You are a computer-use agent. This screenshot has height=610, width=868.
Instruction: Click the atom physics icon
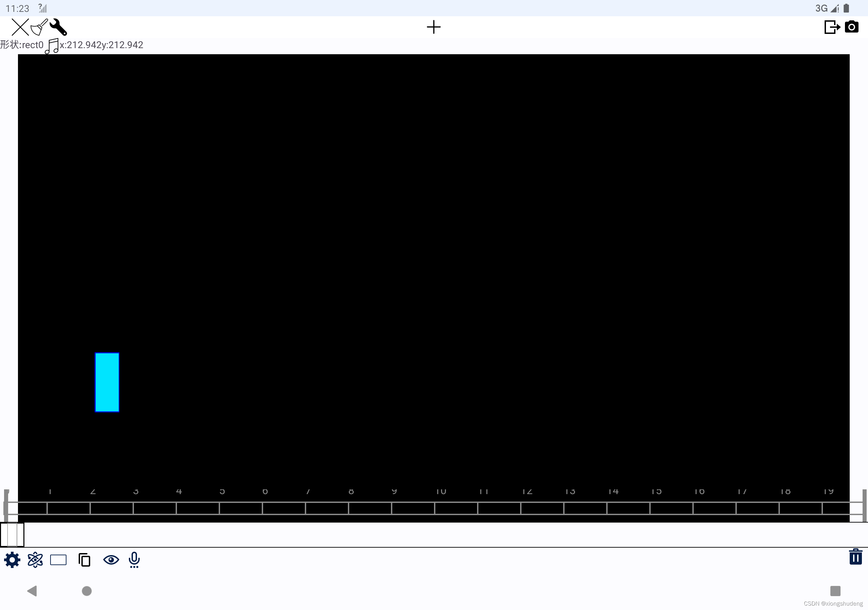point(35,560)
